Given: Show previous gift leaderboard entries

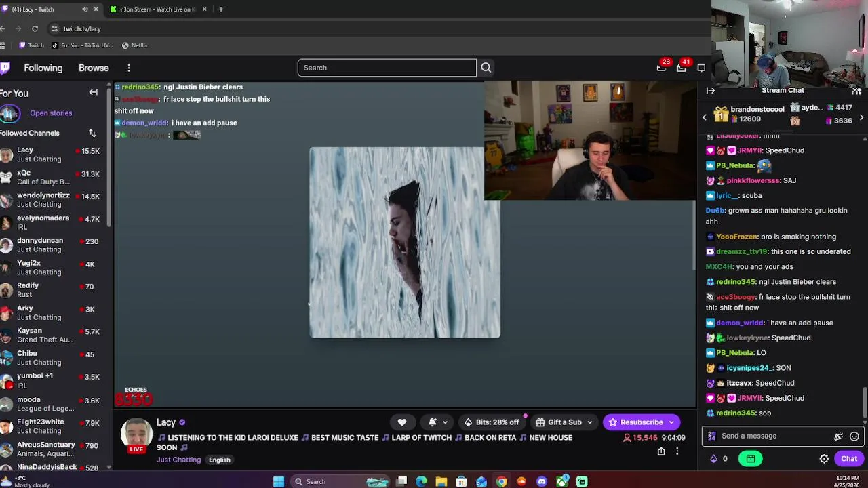Looking at the screenshot, I should (704, 118).
